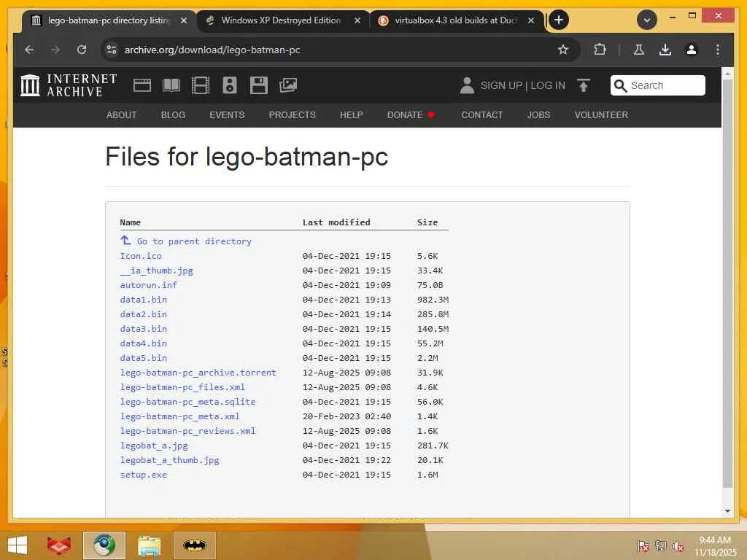Screen dimensions: 747x560
Task: Open lego-batman-pc_files.xml link
Action: (182, 387)
